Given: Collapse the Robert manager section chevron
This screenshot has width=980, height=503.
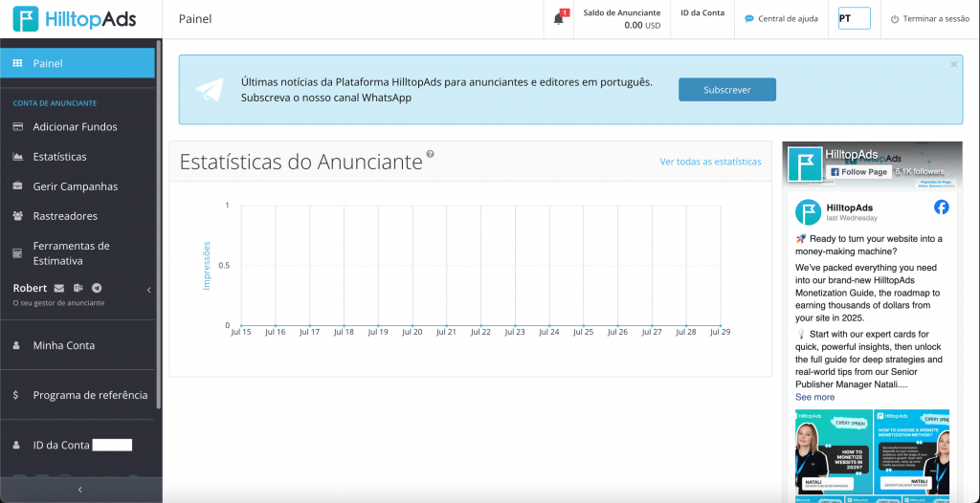Looking at the screenshot, I should [x=148, y=290].
